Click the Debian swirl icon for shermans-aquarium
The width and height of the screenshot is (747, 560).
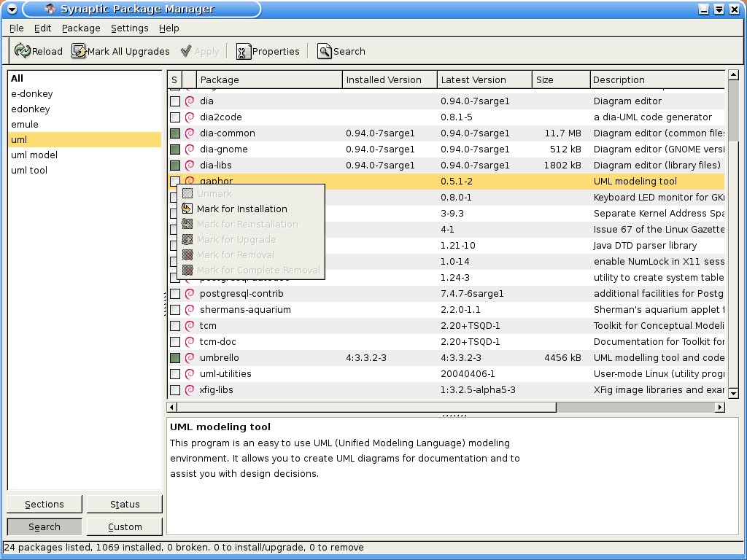tap(190, 309)
